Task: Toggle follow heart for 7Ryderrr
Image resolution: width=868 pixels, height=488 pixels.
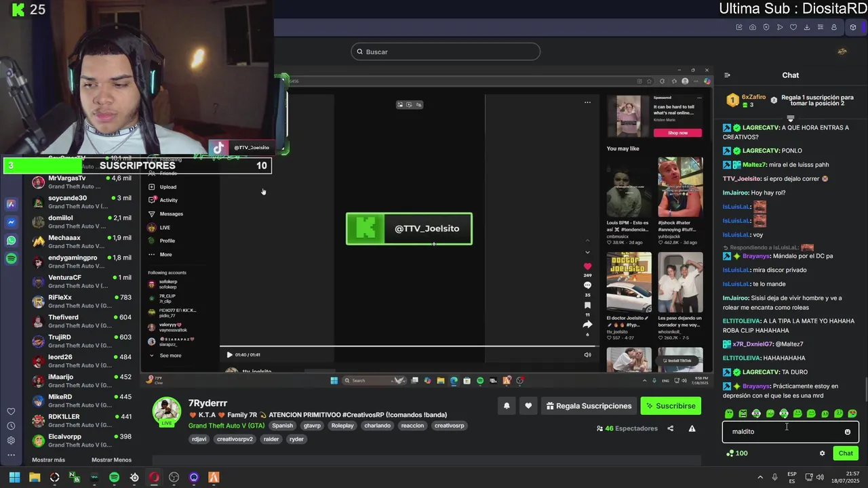Action: click(528, 406)
